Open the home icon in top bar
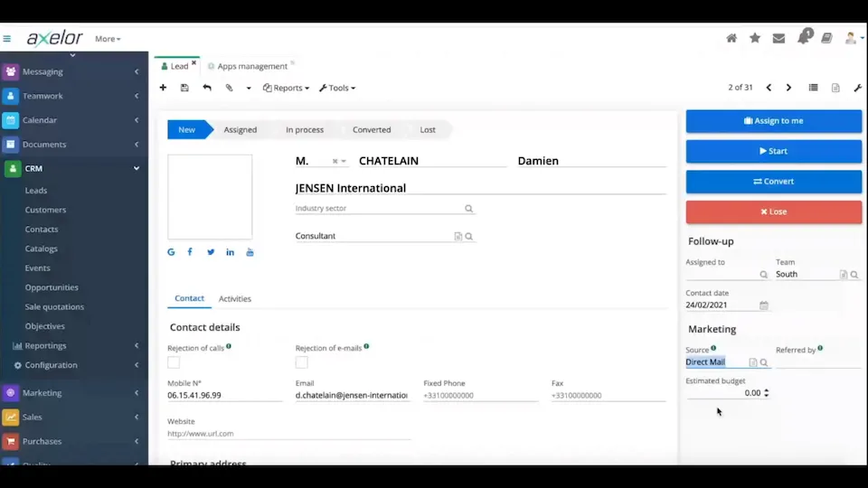This screenshot has width=868, height=488. pos(731,38)
